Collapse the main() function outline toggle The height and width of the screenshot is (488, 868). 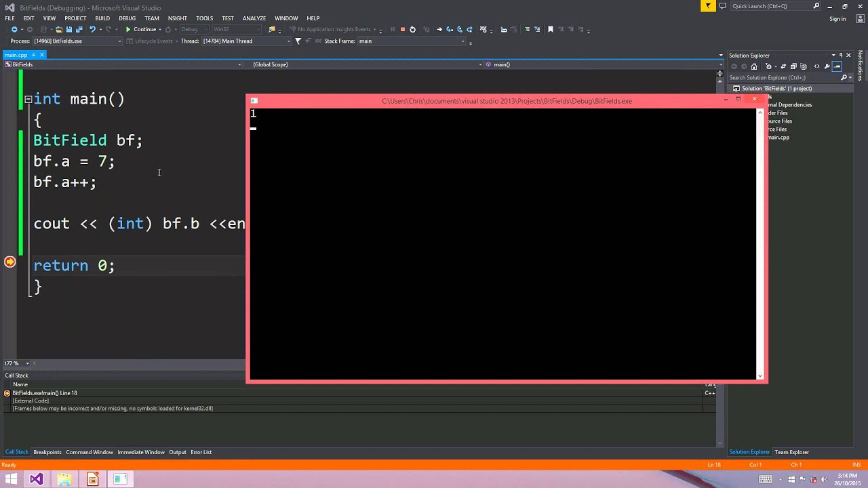pos(28,99)
